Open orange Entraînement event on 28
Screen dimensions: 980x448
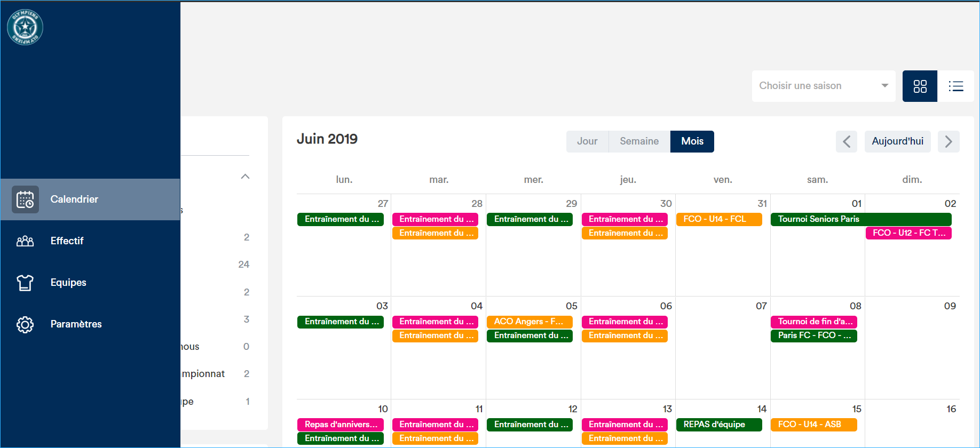coord(435,233)
